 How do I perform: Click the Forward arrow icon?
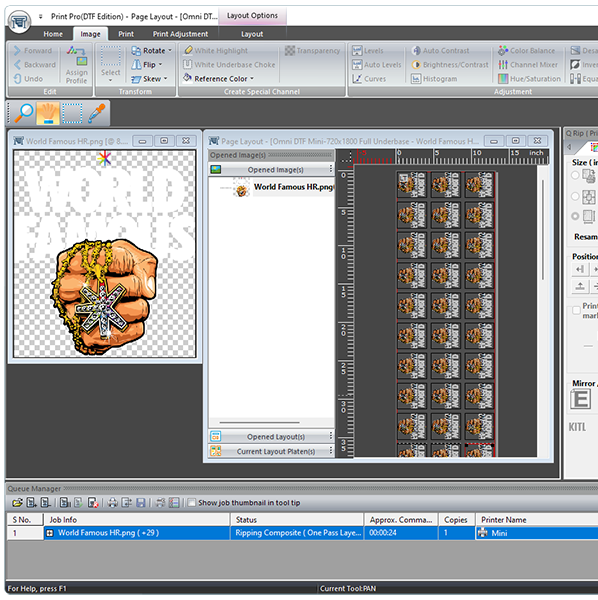(x=17, y=51)
